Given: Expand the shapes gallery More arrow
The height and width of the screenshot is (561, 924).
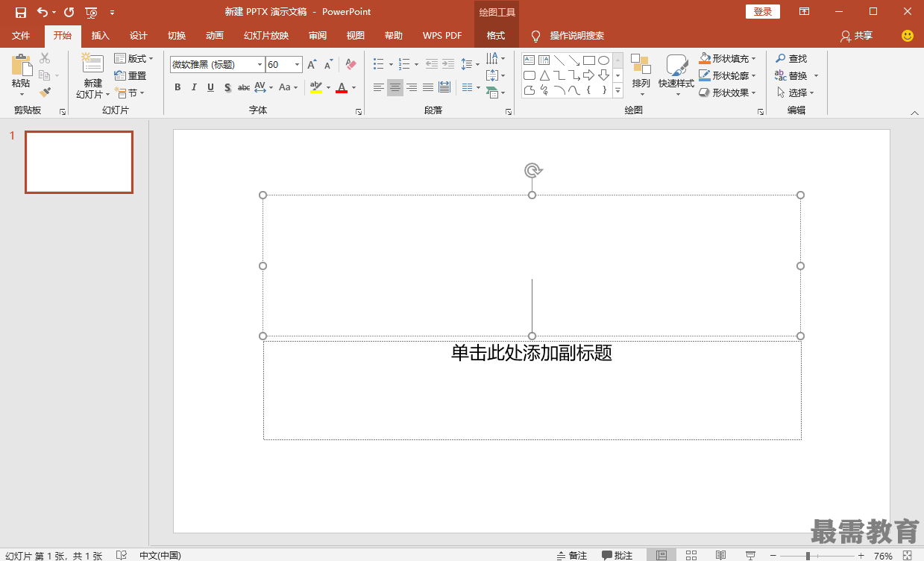Looking at the screenshot, I should [617, 90].
